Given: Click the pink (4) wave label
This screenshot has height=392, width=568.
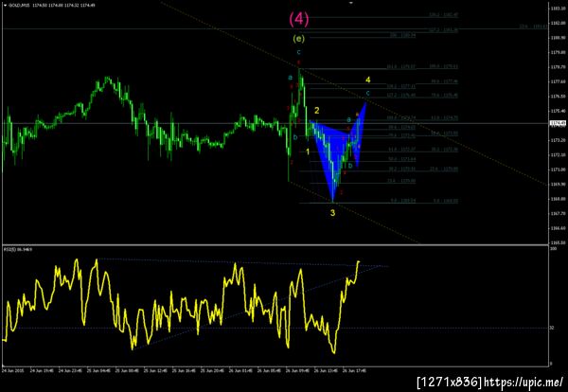Looking at the screenshot, I should (299, 19).
